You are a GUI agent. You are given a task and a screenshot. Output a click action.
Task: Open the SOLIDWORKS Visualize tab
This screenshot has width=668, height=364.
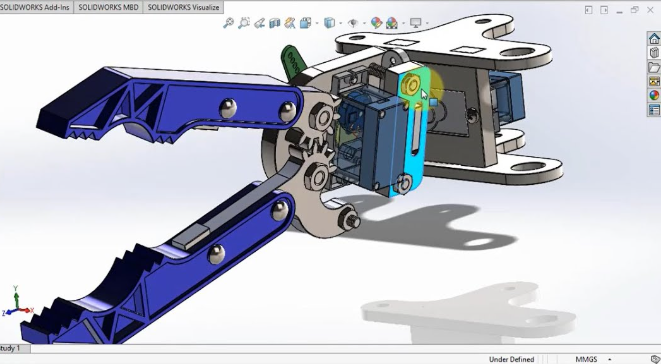(183, 7)
